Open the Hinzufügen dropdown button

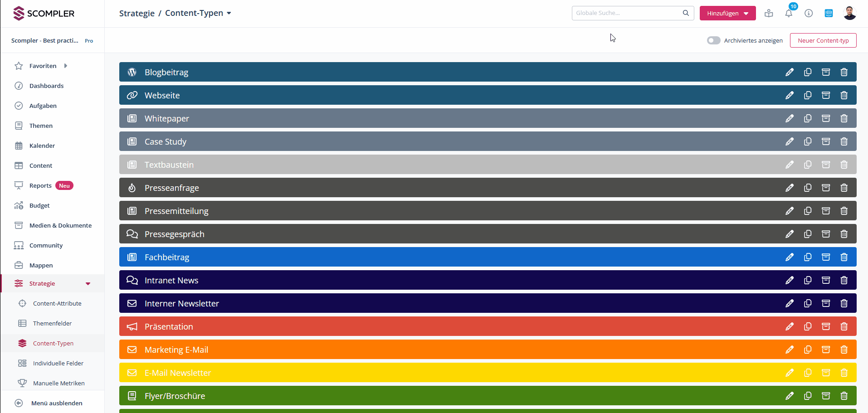pyautogui.click(x=727, y=13)
